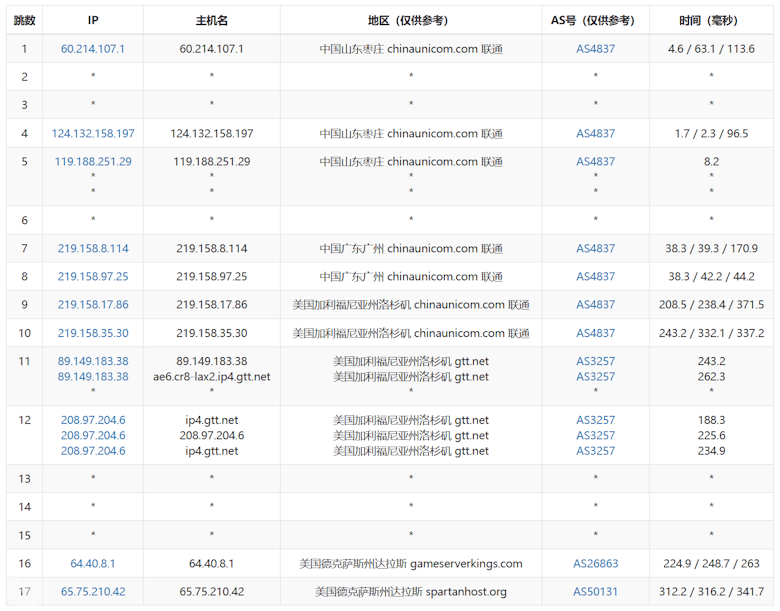The width and height of the screenshot is (780, 611).
Task: Click latency 224.9 / 248.7 / 263
Action: pyautogui.click(x=711, y=563)
